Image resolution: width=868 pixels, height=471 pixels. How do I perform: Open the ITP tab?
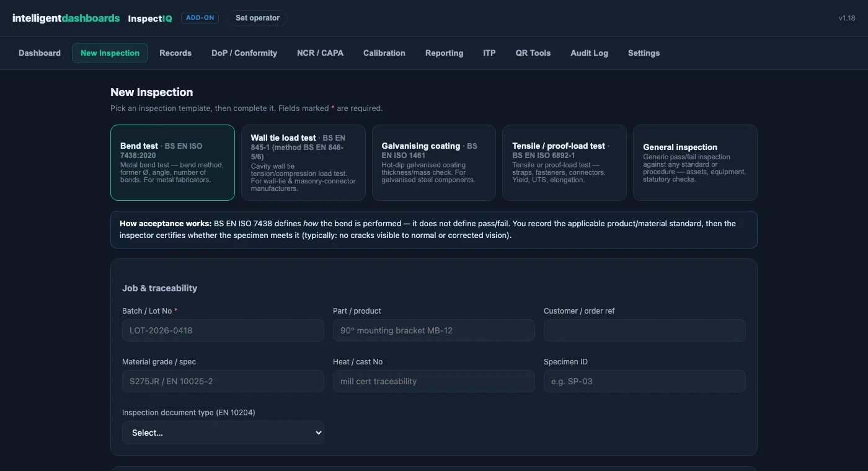point(489,53)
